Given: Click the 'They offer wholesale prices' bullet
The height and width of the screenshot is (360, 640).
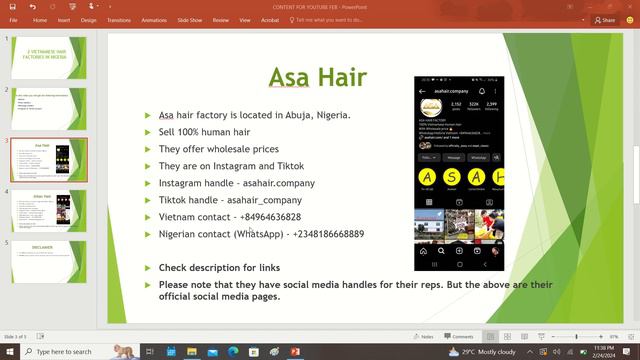Looking at the screenshot, I should click(219, 149).
